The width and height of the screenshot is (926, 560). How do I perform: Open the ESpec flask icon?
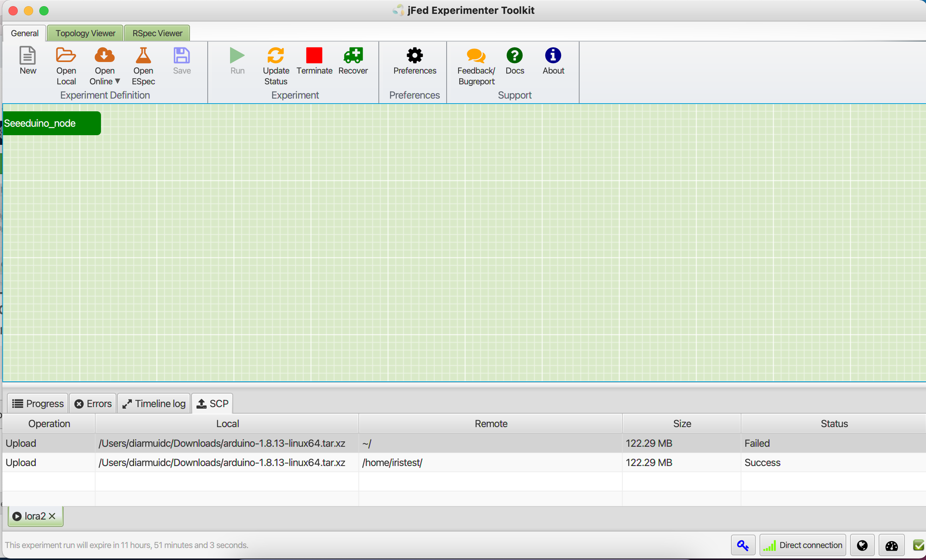pos(143,56)
